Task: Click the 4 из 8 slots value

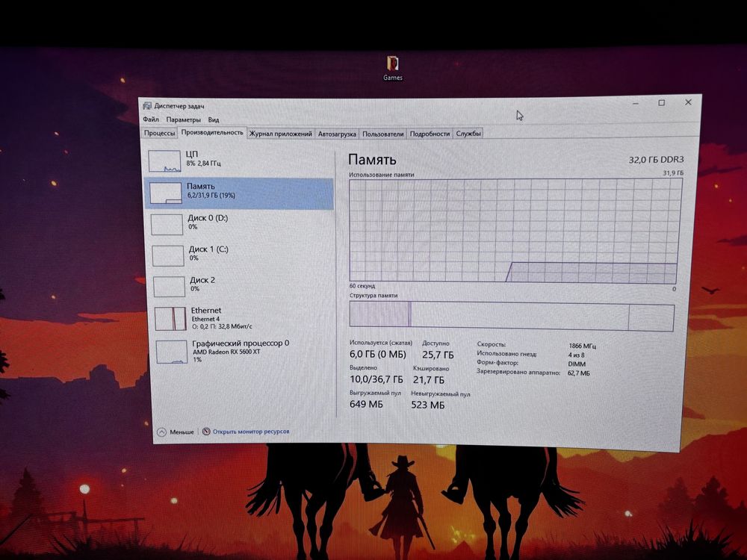Action: click(576, 355)
